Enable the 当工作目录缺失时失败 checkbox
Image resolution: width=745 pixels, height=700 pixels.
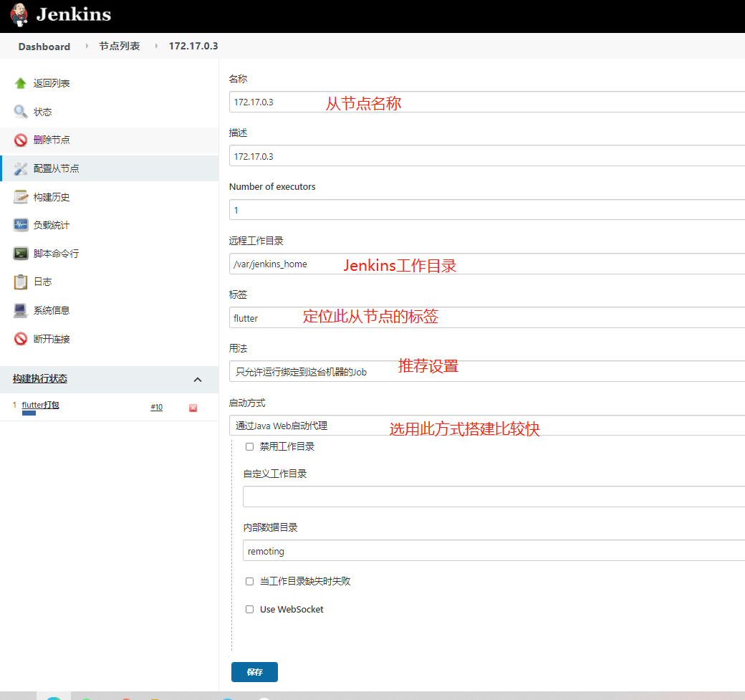coord(249,581)
